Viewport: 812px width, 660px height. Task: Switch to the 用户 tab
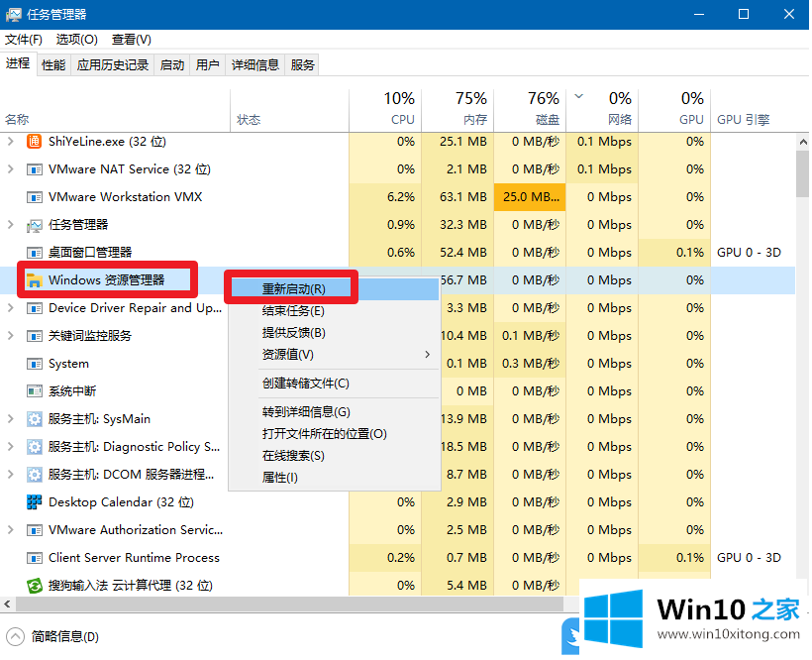coord(207,64)
